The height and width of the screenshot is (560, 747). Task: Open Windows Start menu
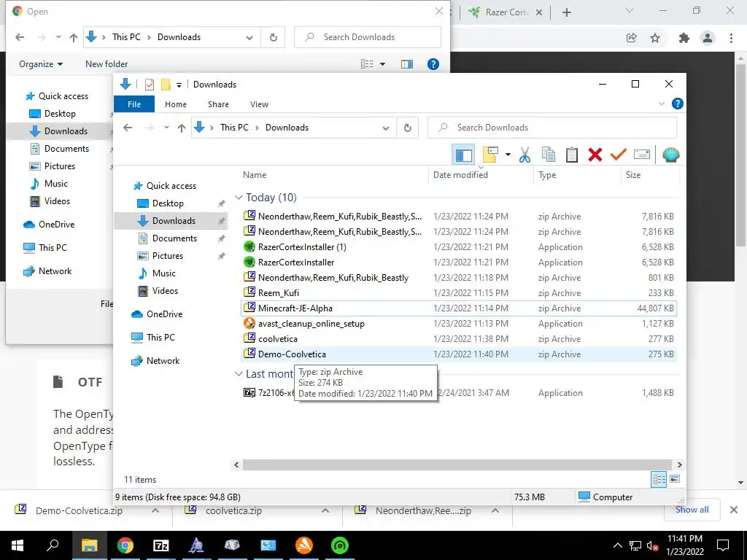[18, 545]
